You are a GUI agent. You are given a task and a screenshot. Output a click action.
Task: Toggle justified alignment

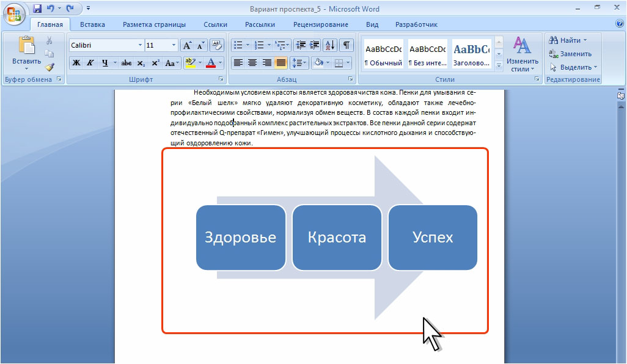tap(281, 63)
